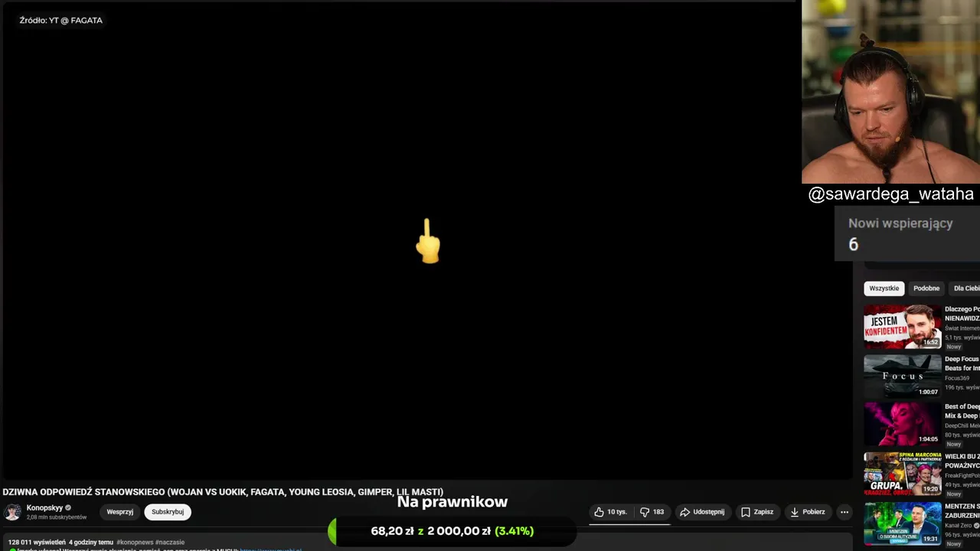
Task: Like the video with 10 tys. likes
Action: coord(610,512)
